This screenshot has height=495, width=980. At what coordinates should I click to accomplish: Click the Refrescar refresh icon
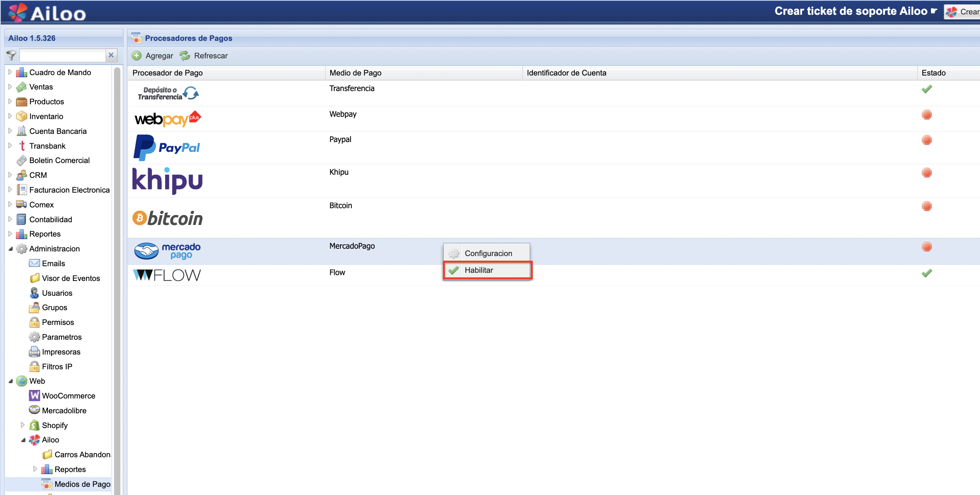pyautogui.click(x=185, y=56)
